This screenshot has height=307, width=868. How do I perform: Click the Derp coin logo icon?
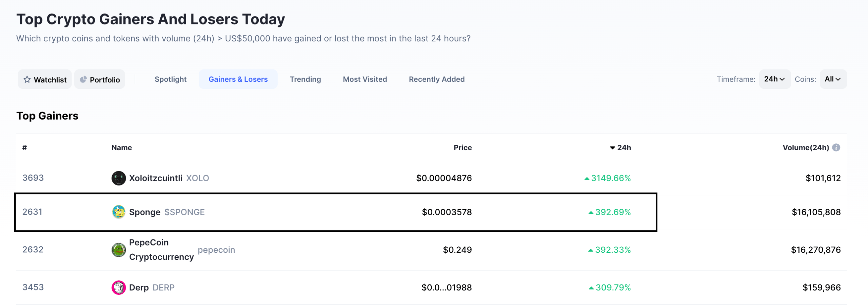(x=119, y=287)
